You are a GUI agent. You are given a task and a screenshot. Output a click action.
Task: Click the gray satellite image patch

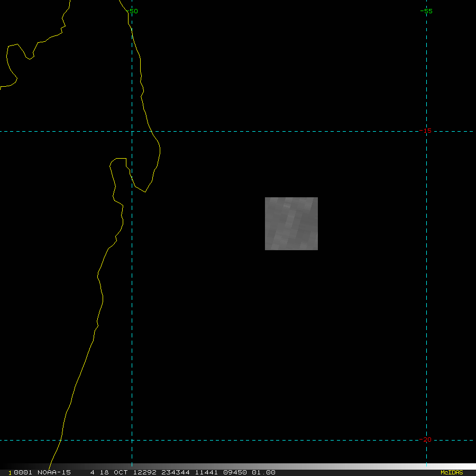291,223
